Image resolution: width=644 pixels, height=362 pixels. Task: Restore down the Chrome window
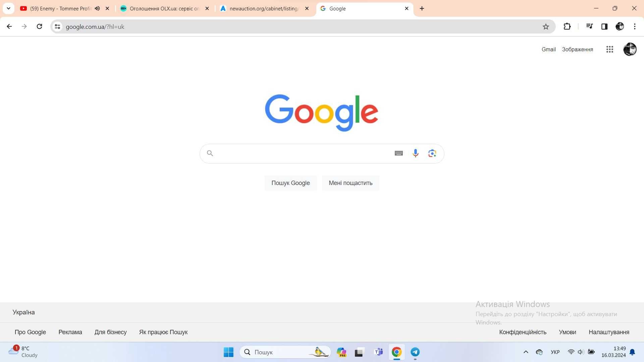point(615,8)
